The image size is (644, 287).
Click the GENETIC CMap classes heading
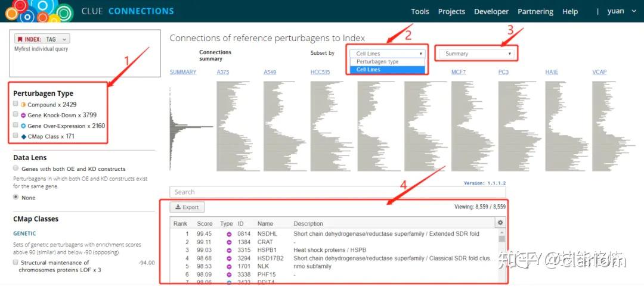[x=24, y=233]
